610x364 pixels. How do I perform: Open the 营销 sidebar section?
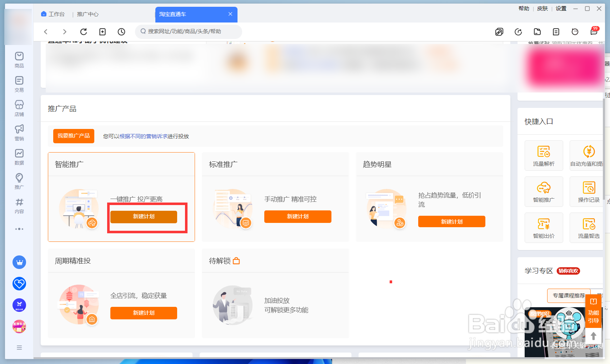pyautogui.click(x=19, y=133)
